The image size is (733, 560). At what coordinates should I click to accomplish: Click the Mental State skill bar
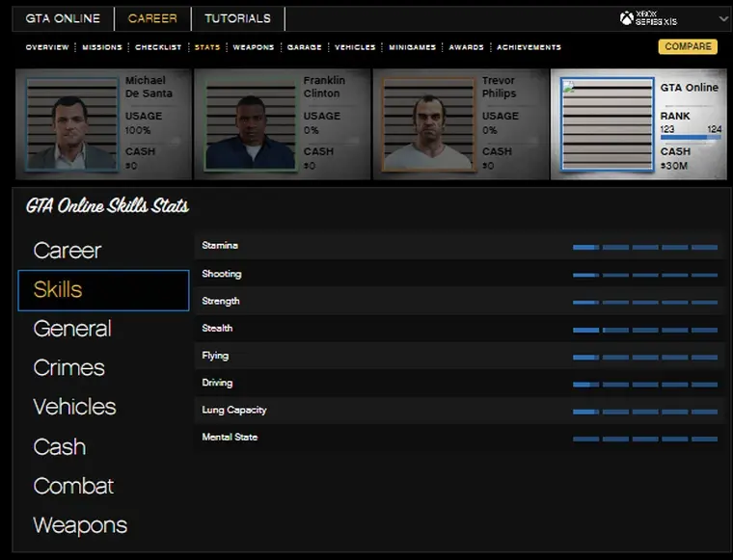tap(644, 439)
